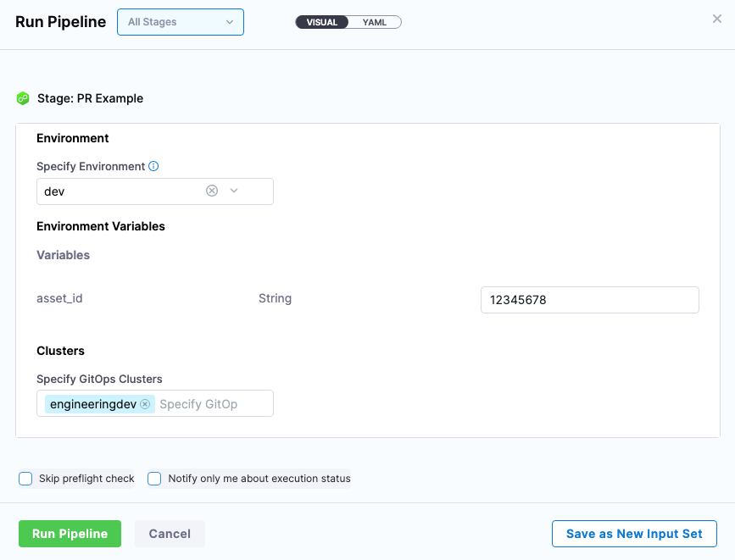Click the Specify Environment info icon
This screenshot has width=735, height=560.
(153, 167)
